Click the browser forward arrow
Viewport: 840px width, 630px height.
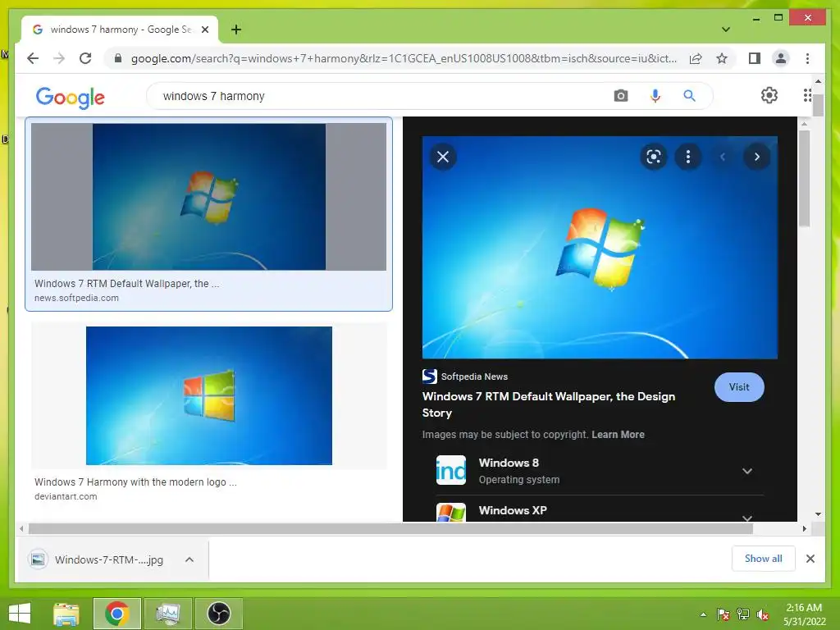point(59,58)
